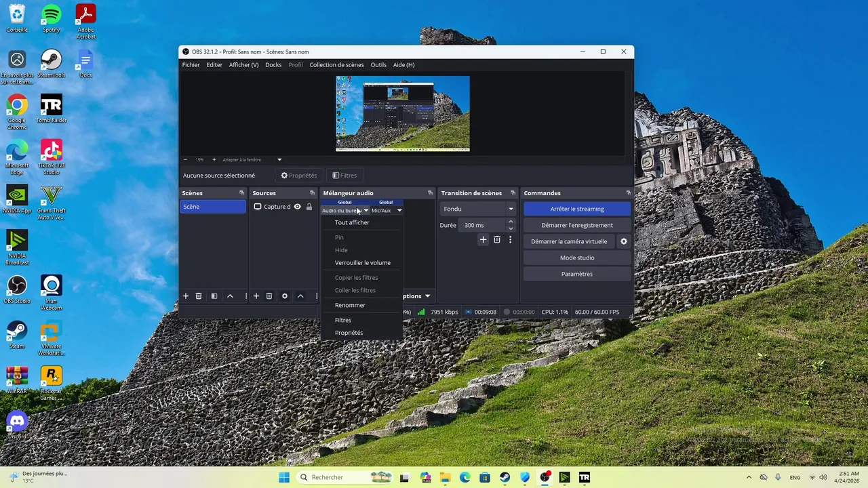This screenshot has height=488, width=868.
Task: Delete the selected scene with trash icon
Action: pyautogui.click(x=199, y=296)
